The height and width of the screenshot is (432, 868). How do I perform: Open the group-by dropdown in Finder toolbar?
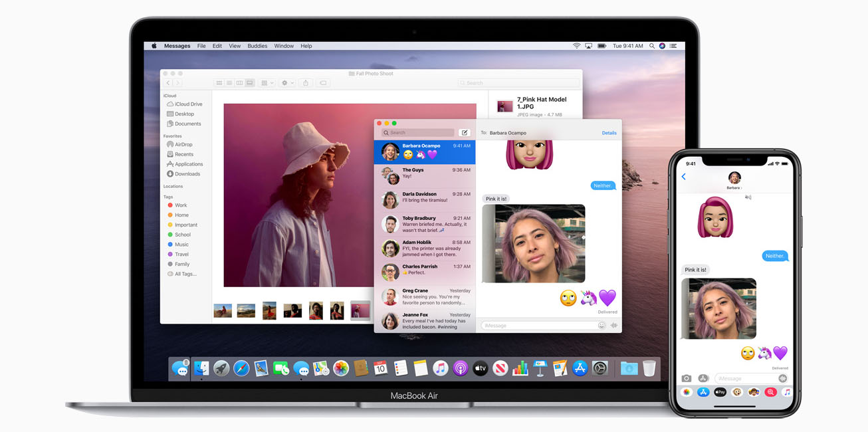pyautogui.click(x=267, y=83)
